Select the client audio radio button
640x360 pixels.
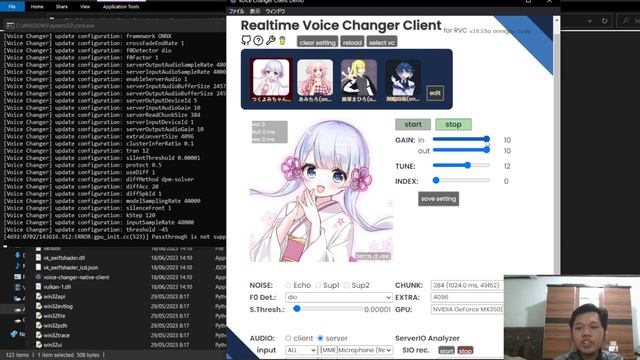[288, 338]
